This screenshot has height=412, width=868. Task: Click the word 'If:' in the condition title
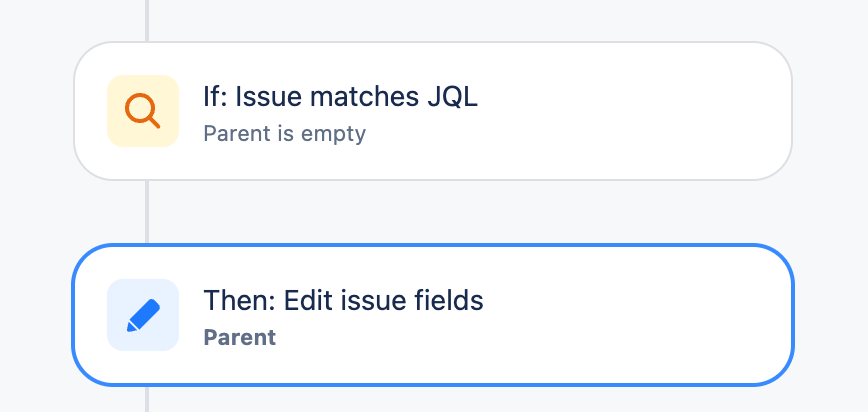pyautogui.click(x=215, y=97)
